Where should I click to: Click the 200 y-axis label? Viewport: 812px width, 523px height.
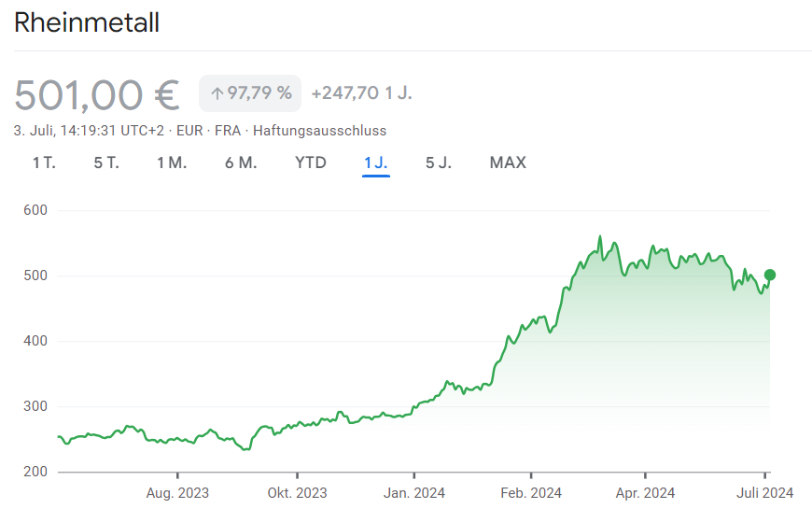[x=35, y=472]
